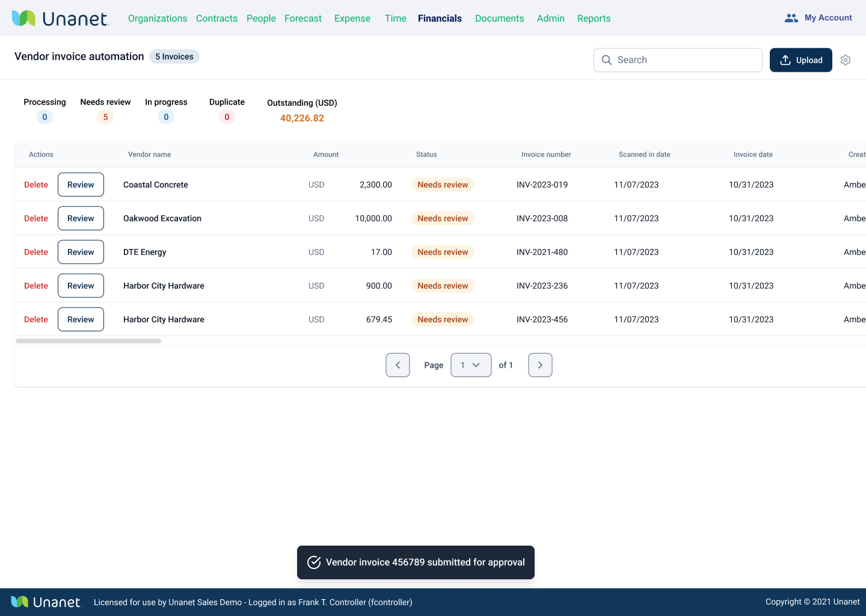Click amount 10,000.00 for Oakwood Excavation
Screen dimensions: 866x616
373,218
